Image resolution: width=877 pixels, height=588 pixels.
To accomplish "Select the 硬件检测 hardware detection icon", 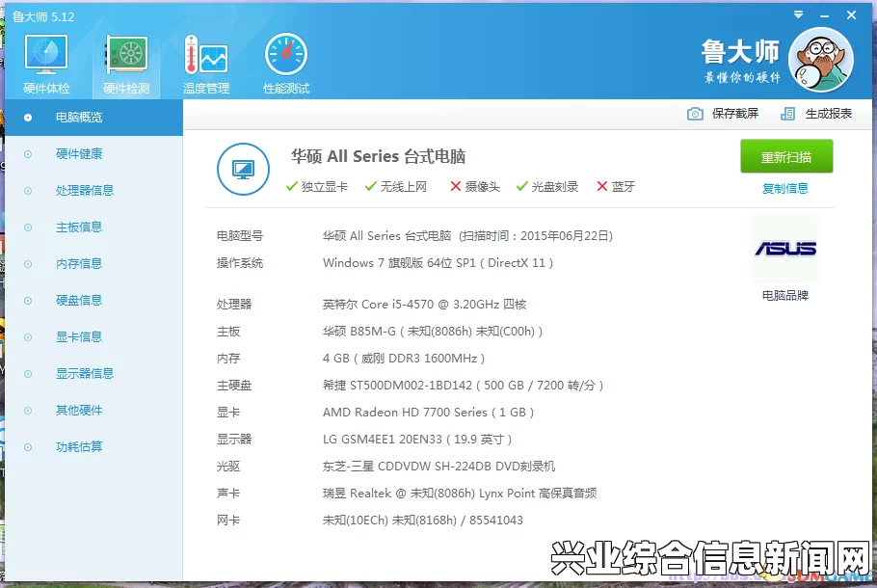I will [126, 63].
